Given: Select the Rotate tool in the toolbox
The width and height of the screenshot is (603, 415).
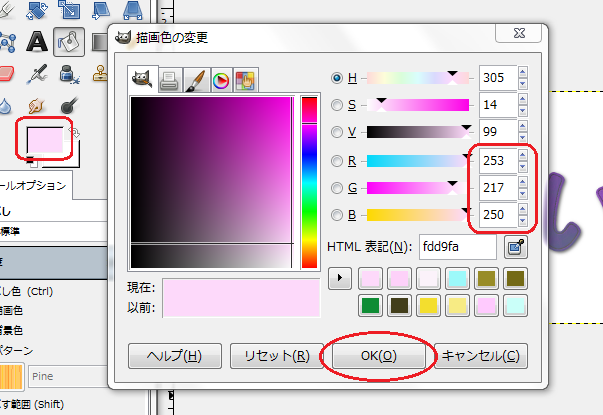Looking at the screenshot, I should point(37,10).
